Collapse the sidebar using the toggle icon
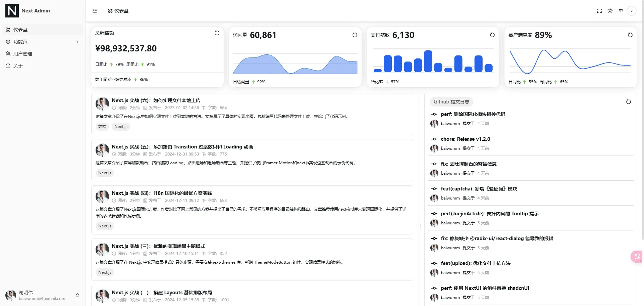644x306 pixels. [x=95, y=11]
